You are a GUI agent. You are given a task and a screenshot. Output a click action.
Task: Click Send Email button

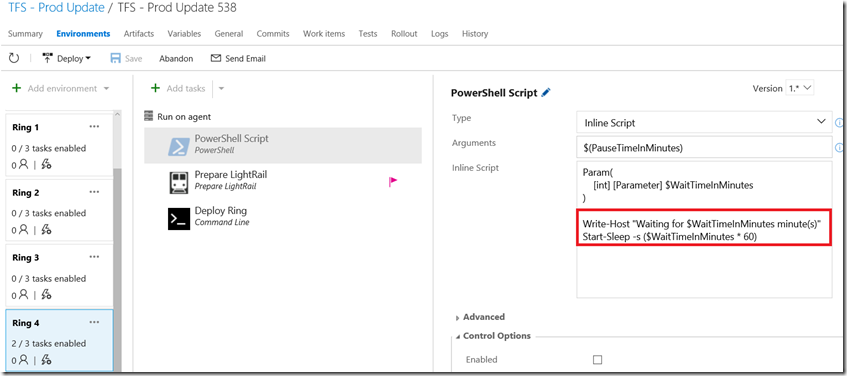[x=238, y=58]
